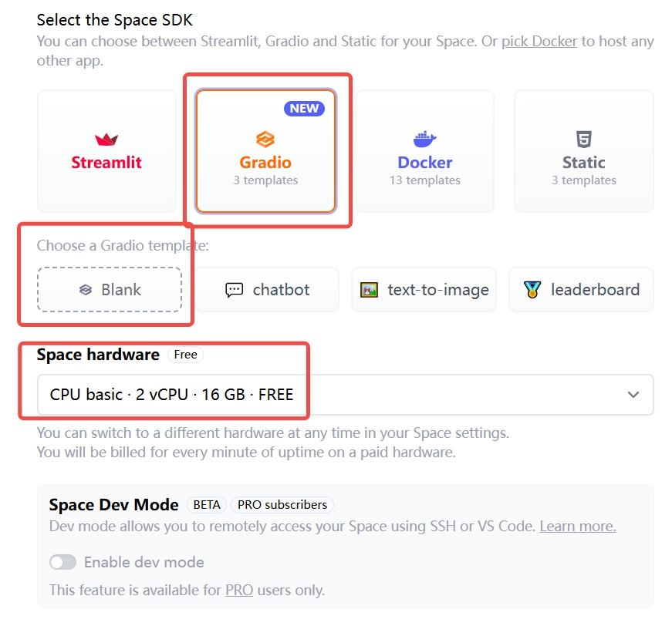Click the PRO link for upgrade
This screenshot has height=626, width=672.
pos(239,591)
